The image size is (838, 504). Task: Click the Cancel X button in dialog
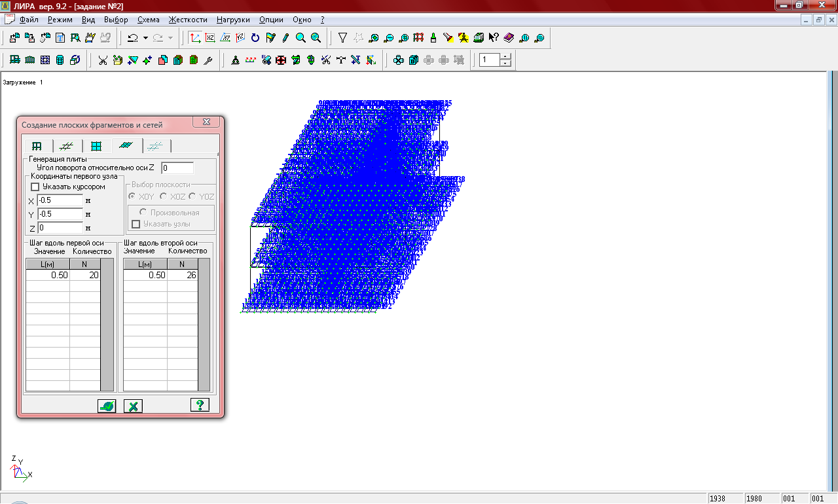[133, 406]
